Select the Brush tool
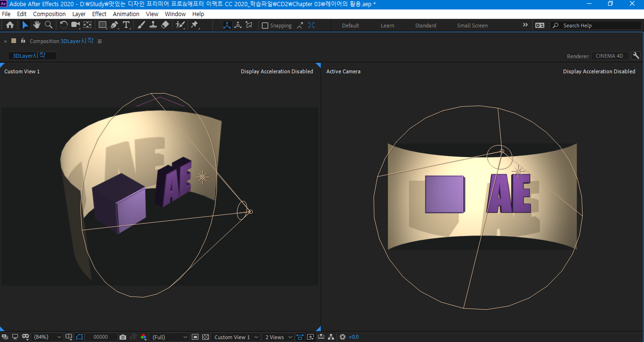Screen dimensions: 644x342 141,25
